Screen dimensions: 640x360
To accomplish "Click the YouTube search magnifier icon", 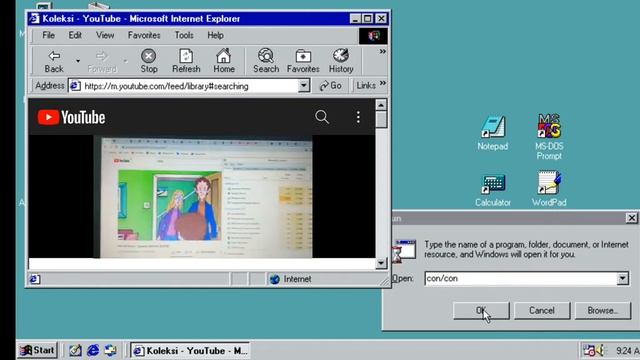I will [x=322, y=117].
